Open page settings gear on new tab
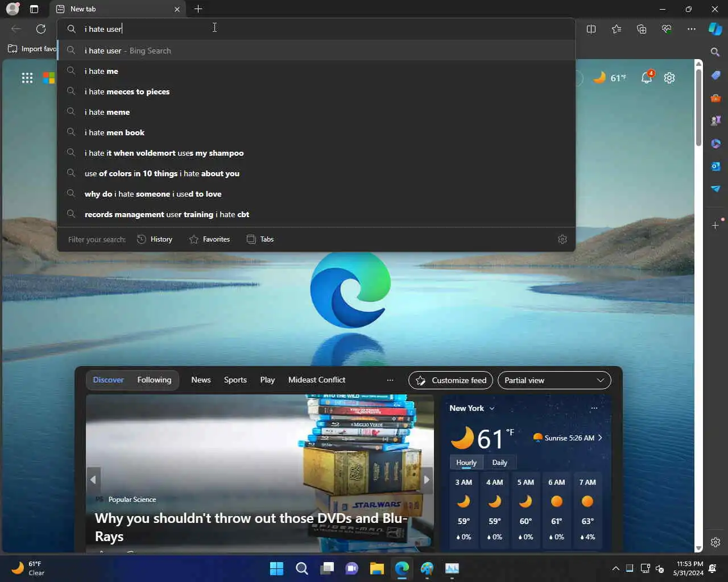This screenshot has height=582, width=728. tap(669, 78)
